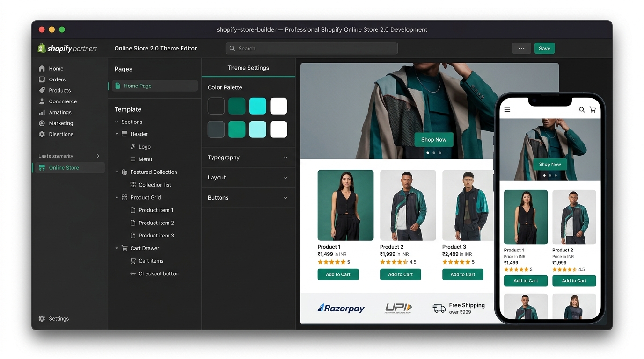This screenshot has height=359, width=644.
Task: Click the Razorpay logo in the preview footer
Action: (341, 308)
